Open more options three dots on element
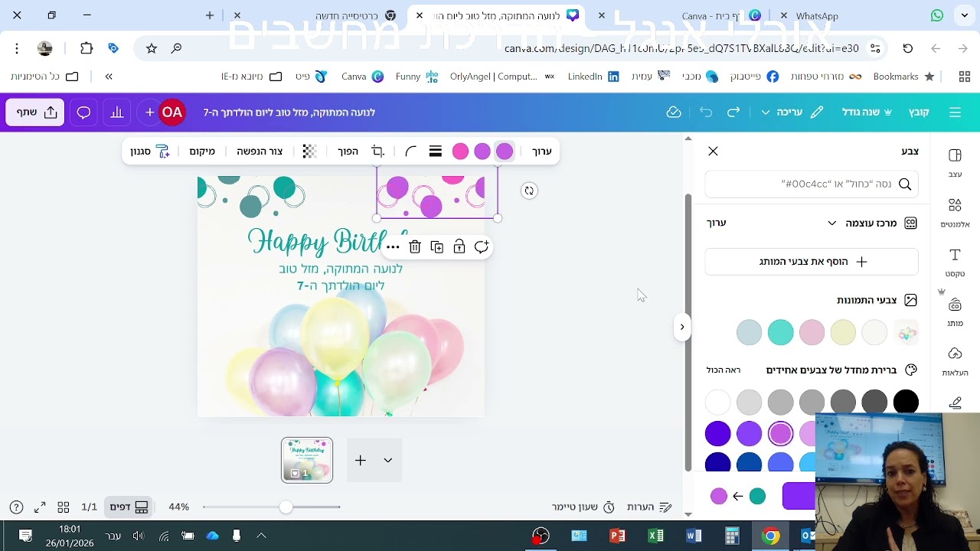980x551 pixels. [x=393, y=247]
